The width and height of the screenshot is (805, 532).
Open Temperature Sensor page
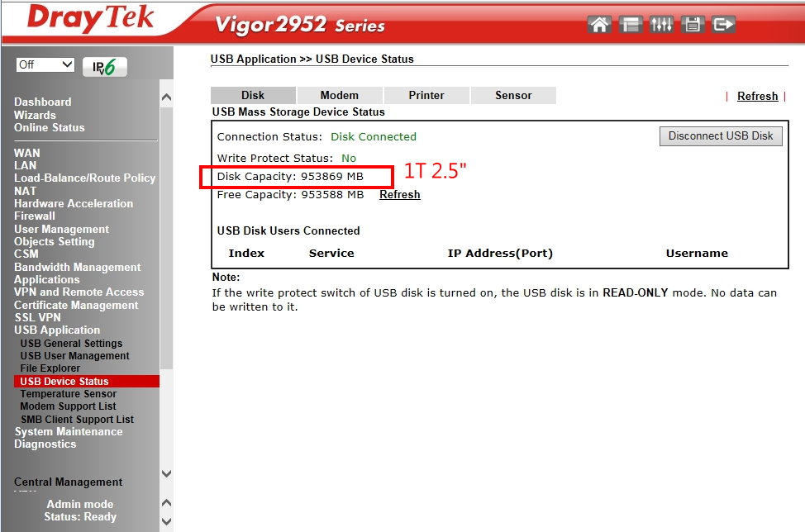tap(69, 394)
